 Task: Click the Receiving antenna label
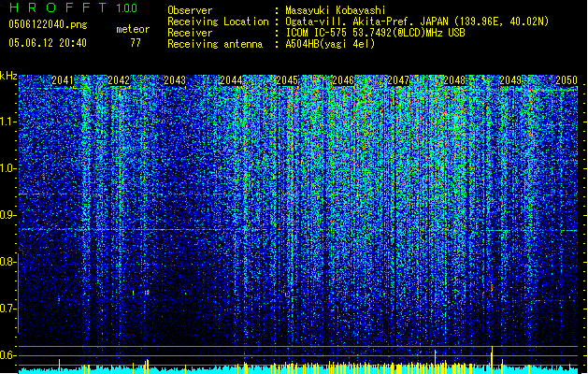215,44
